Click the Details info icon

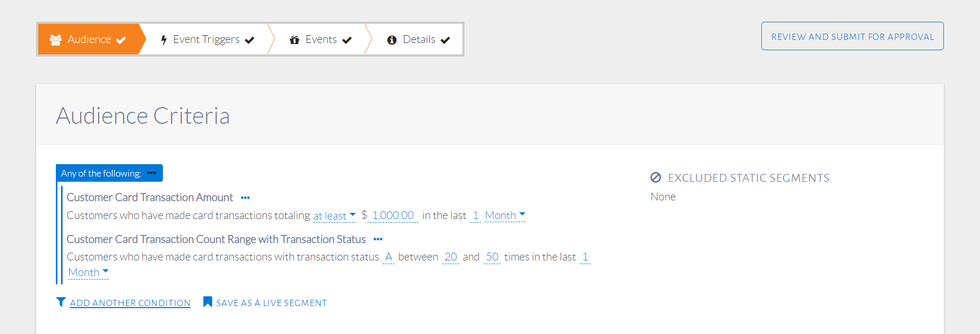pyautogui.click(x=391, y=40)
